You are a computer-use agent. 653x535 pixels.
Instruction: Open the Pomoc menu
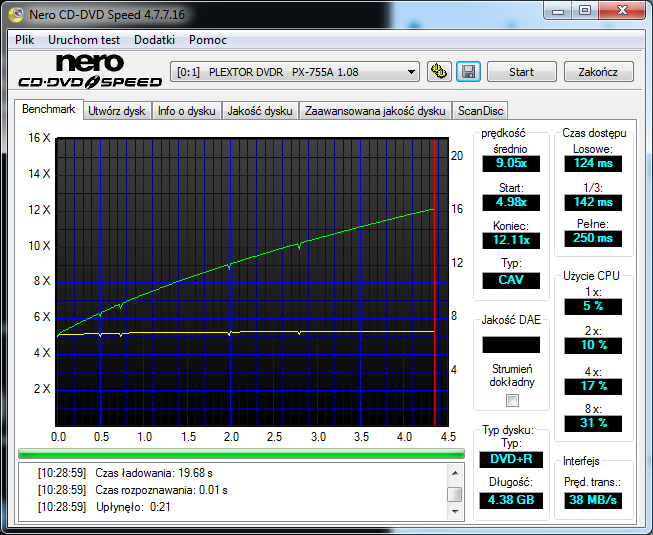coord(207,40)
